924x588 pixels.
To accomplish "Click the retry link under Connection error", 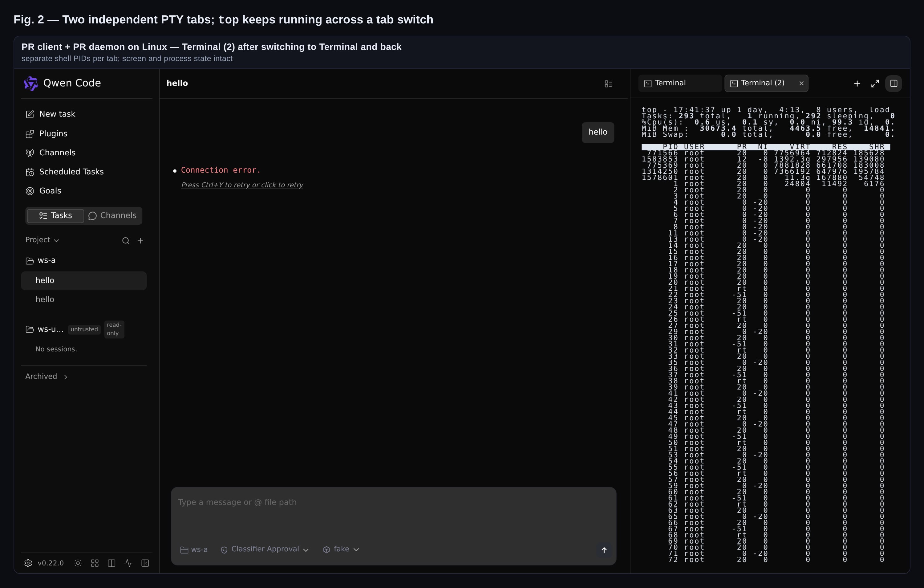I will click(242, 185).
